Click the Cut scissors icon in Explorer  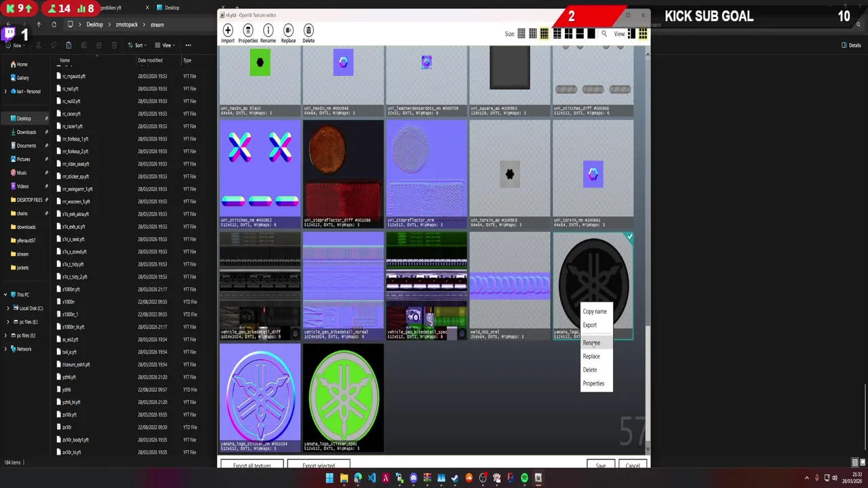38,45
